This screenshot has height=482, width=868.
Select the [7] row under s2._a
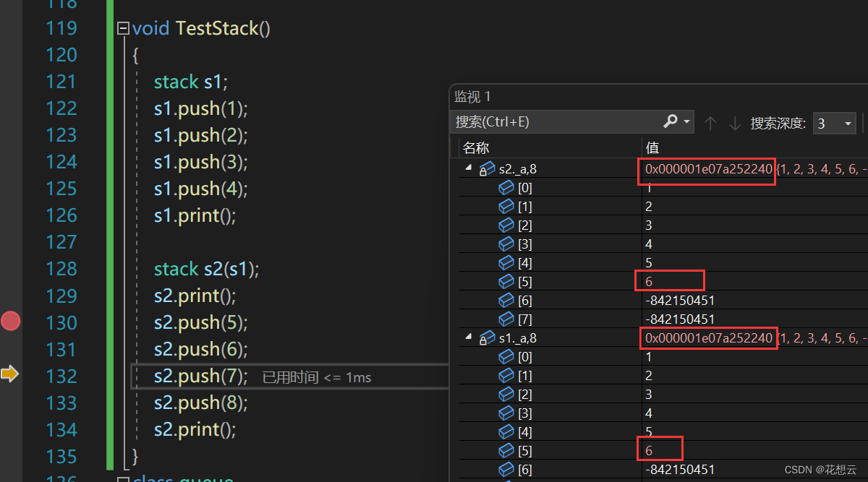coord(525,319)
